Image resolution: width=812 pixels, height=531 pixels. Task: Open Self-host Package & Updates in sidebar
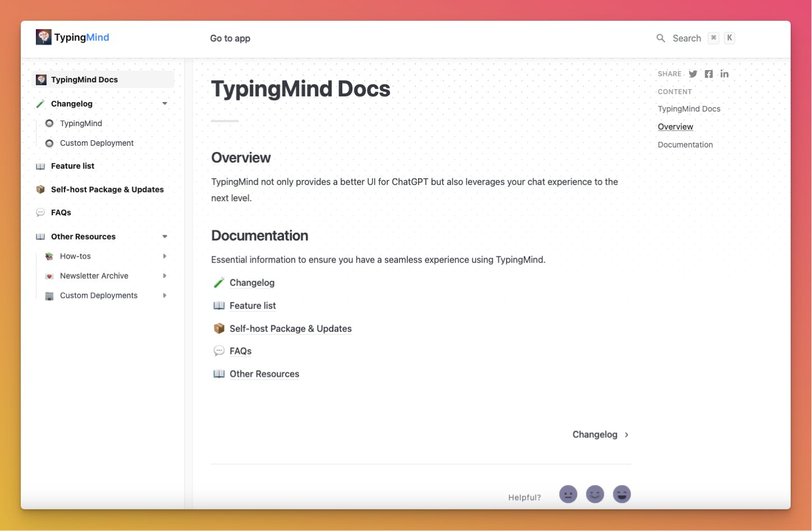click(107, 190)
